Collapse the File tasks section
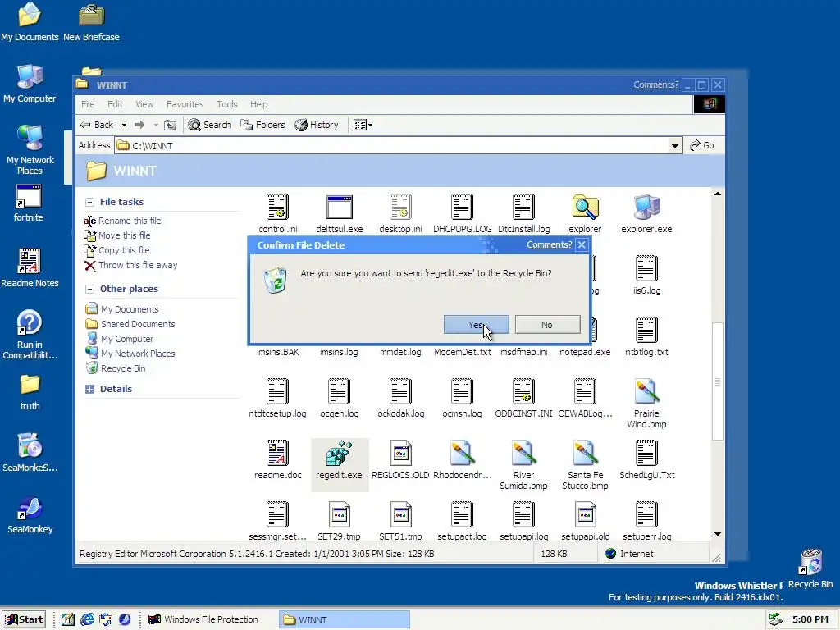 coord(89,202)
